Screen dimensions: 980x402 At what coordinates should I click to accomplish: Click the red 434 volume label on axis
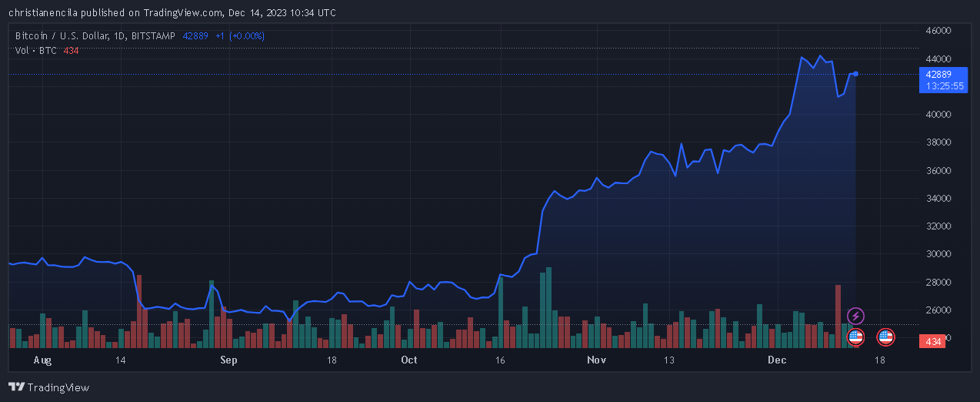coord(934,341)
